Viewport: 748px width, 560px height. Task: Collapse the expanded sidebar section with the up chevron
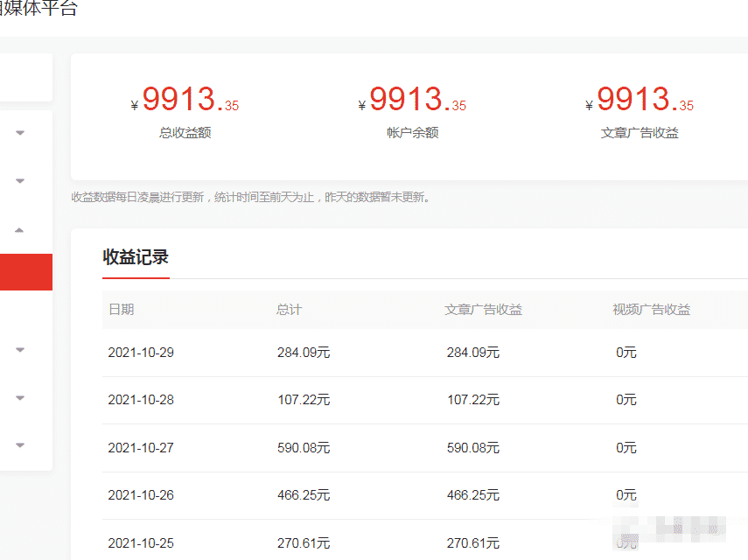(x=19, y=230)
